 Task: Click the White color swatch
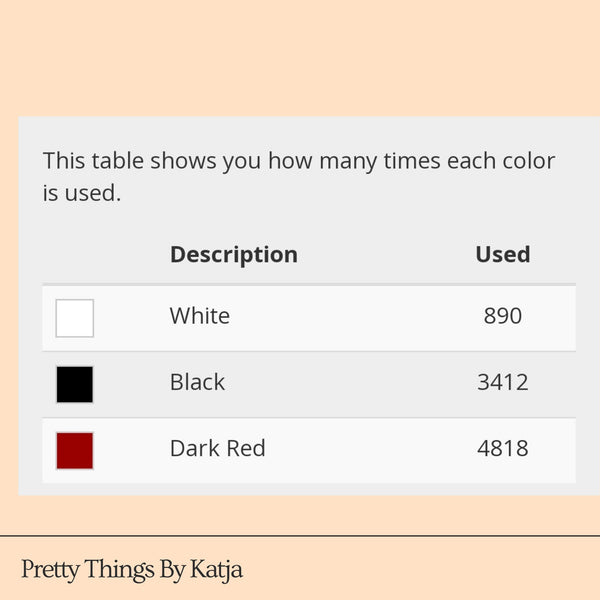[x=75, y=318]
